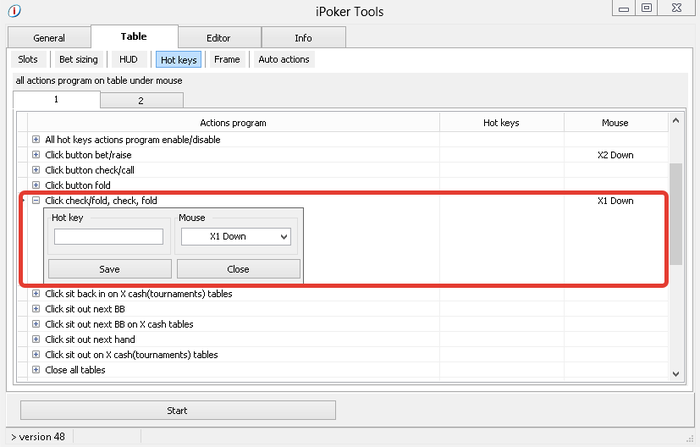The image size is (700, 447).
Task: Open the HUD sub-tab
Action: [129, 59]
